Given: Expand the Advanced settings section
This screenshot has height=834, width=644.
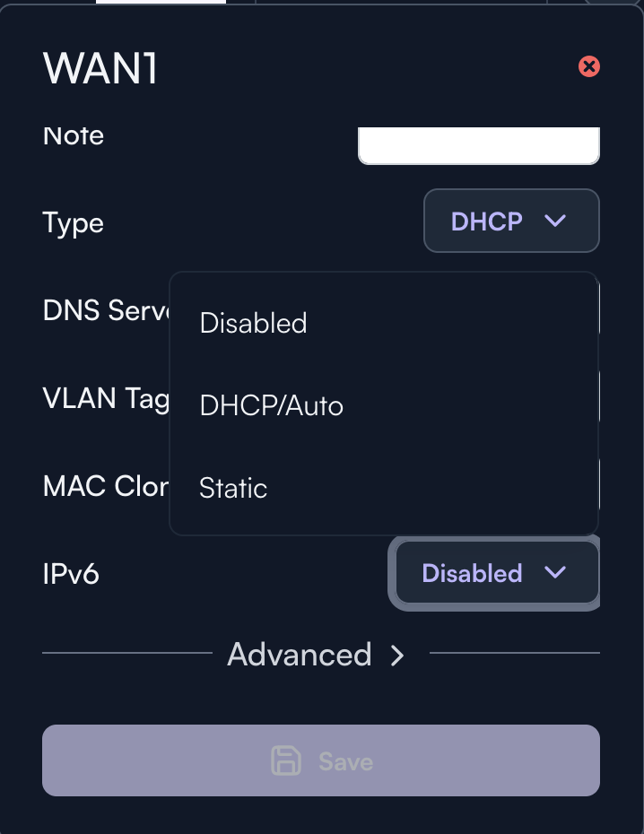Looking at the screenshot, I should [300, 655].
